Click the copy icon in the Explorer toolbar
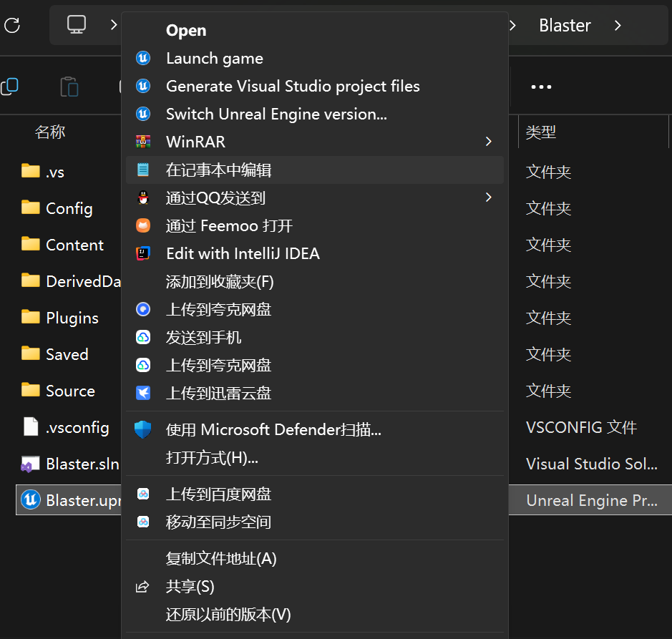The image size is (672, 639). click(9, 87)
